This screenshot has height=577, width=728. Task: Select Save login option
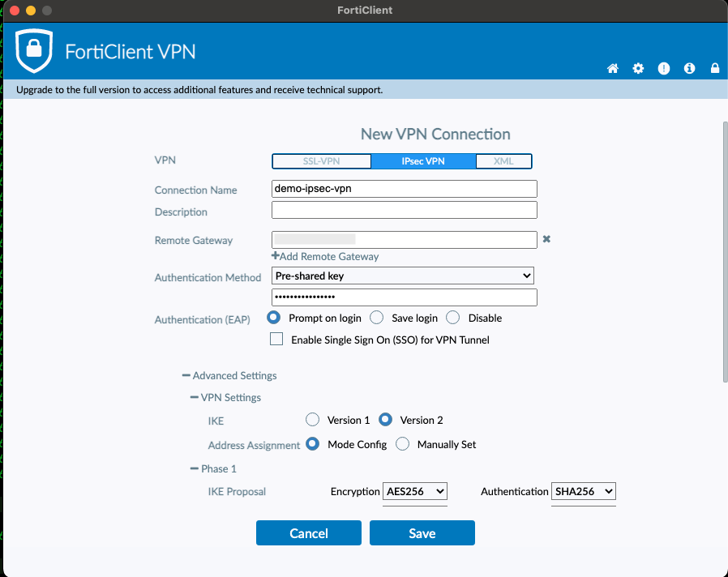[x=376, y=318]
